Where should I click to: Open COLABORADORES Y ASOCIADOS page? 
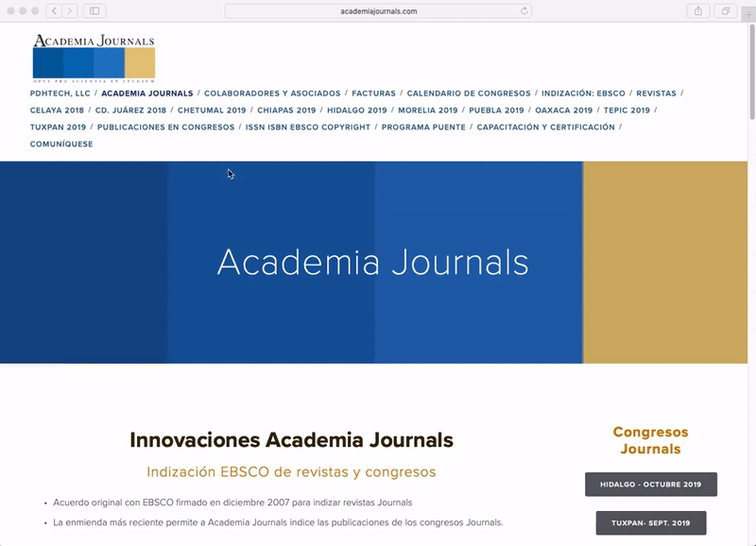[272, 94]
